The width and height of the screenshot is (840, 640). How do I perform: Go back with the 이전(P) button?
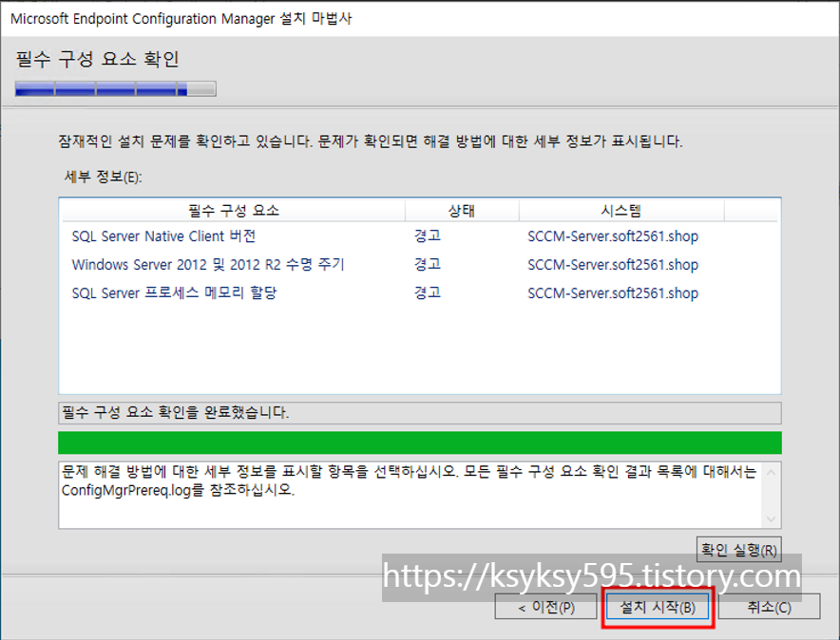(545, 607)
